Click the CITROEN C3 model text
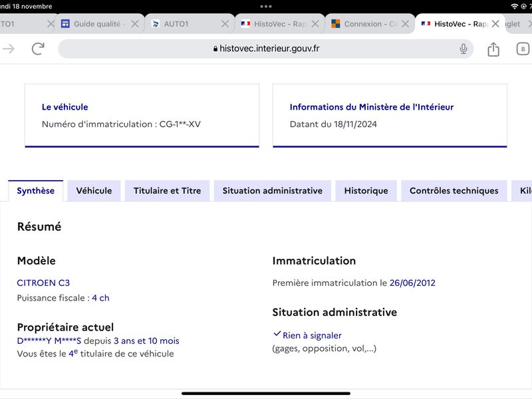The width and height of the screenshot is (532, 399). (43, 283)
